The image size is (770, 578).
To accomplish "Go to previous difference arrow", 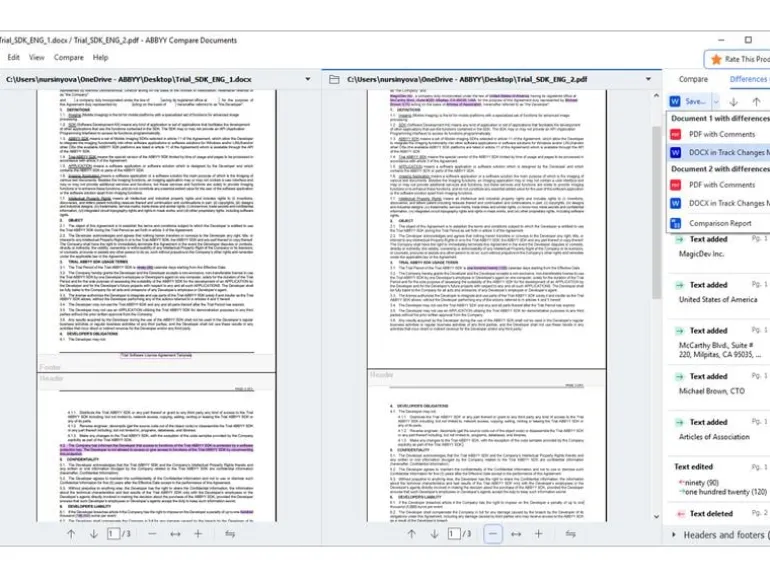I will click(756, 102).
